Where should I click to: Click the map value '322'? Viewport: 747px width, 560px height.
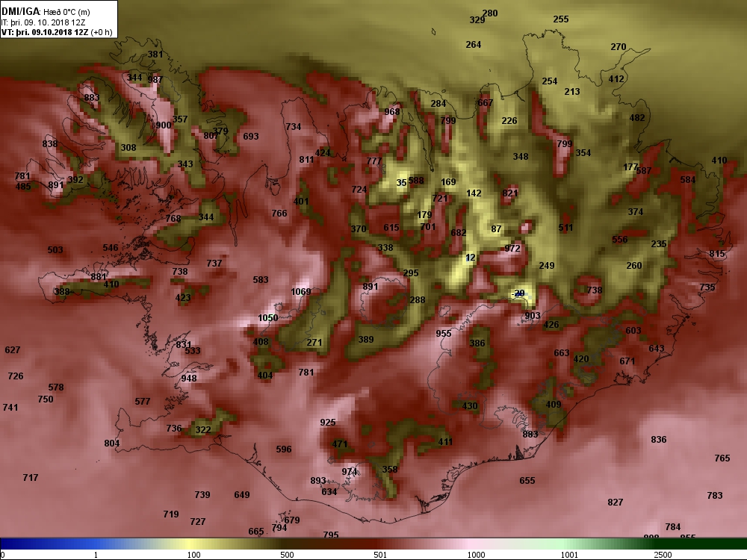point(203,430)
